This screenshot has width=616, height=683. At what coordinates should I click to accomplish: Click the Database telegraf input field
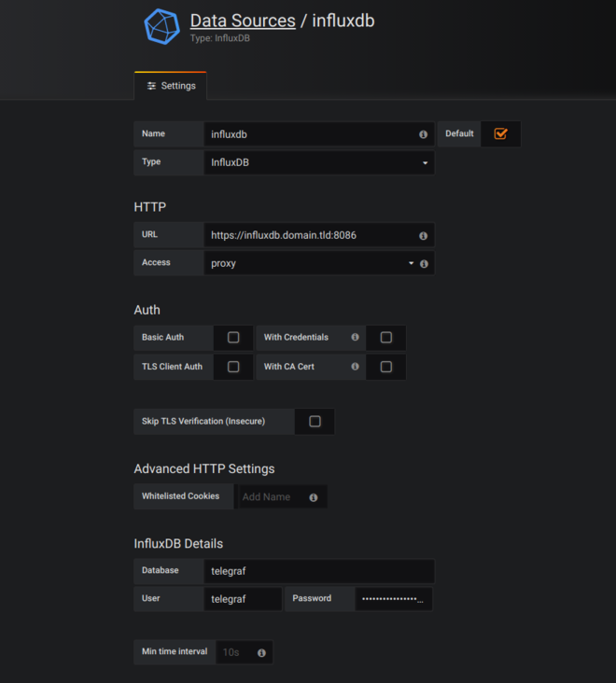click(319, 570)
